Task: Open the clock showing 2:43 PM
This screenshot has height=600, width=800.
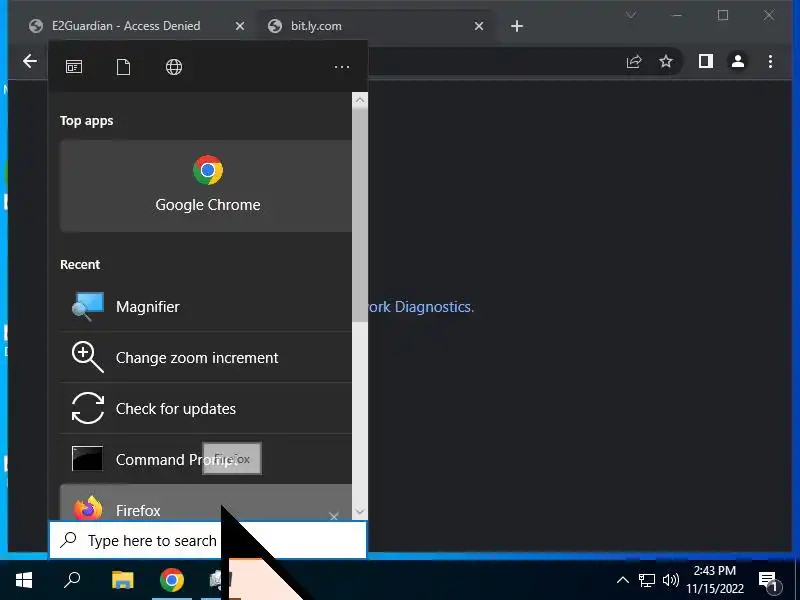Action: pyautogui.click(x=714, y=580)
